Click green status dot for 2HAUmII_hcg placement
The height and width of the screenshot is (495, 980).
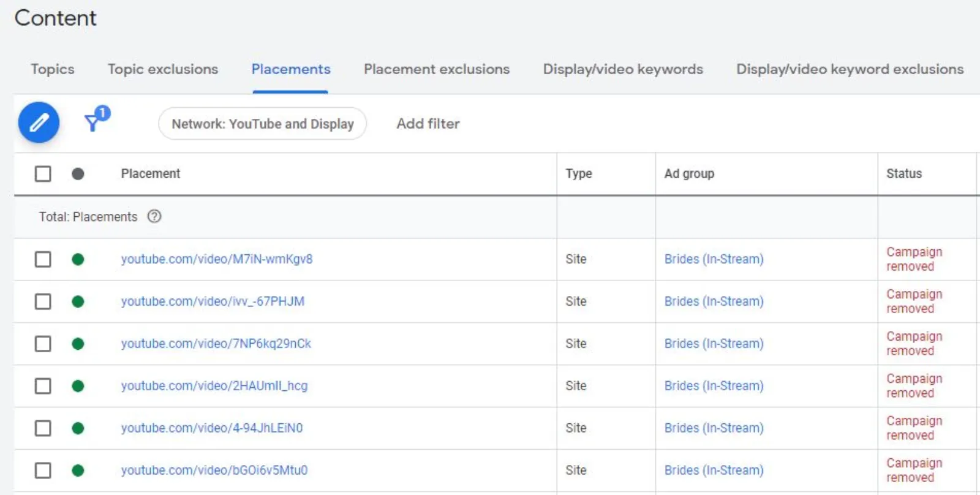click(x=78, y=386)
